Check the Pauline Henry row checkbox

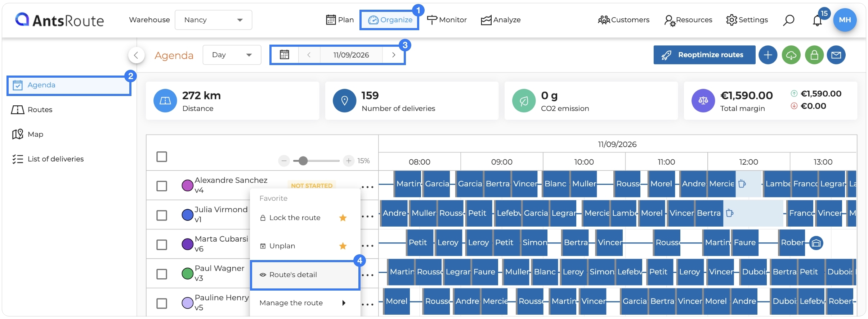coord(162,304)
